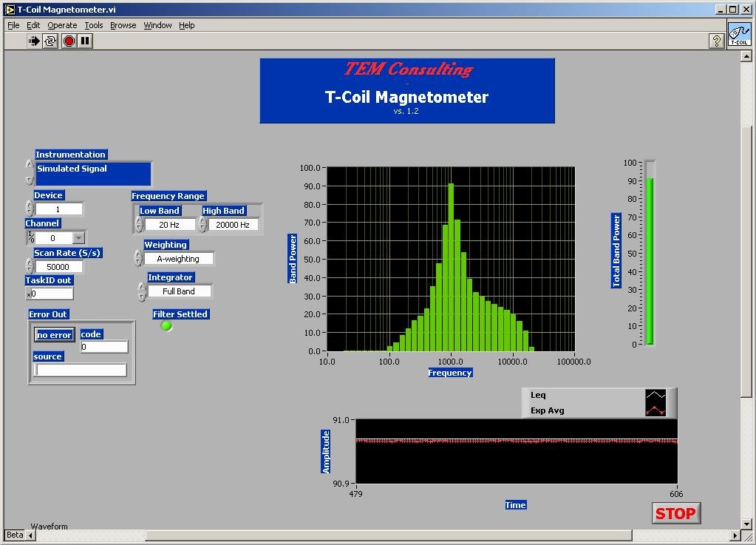
Task: Click the Instrumentation selector decrement arrow
Action: coord(30,180)
